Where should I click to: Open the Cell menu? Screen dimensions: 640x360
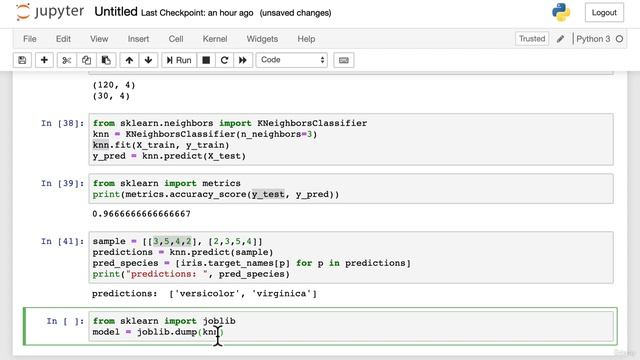click(176, 39)
